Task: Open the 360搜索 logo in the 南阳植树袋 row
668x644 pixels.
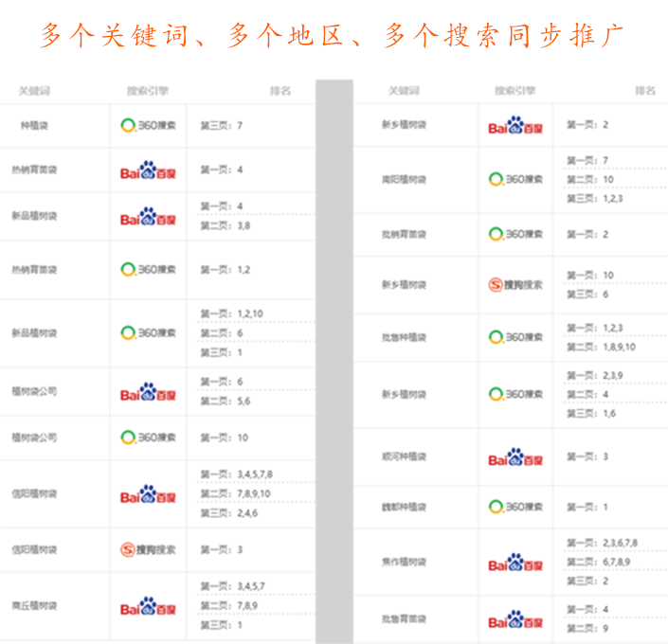Action: click(515, 179)
